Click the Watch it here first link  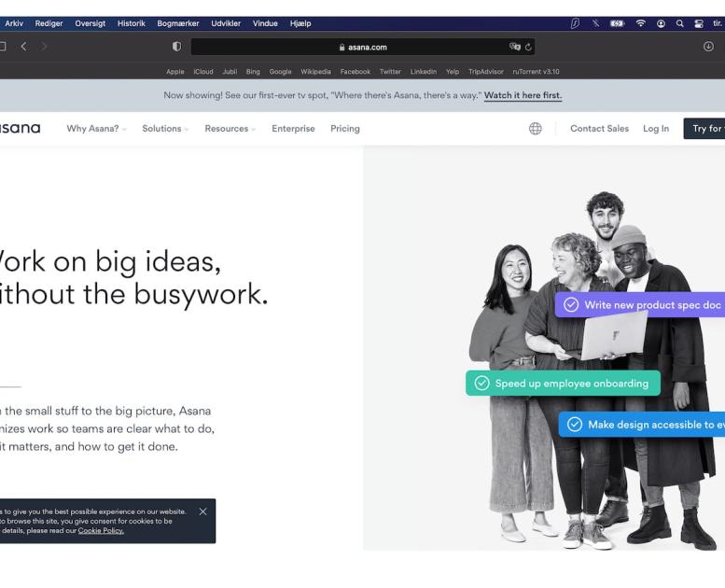coord(523,95)
